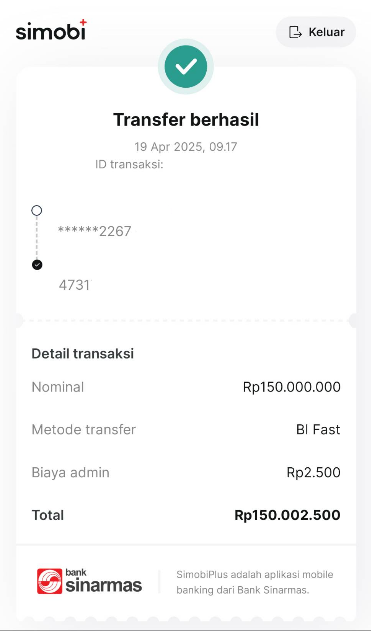This screenshot has height=631, width=371.
Task: Click the ID transaksi label
Action: tap(129, 165)
